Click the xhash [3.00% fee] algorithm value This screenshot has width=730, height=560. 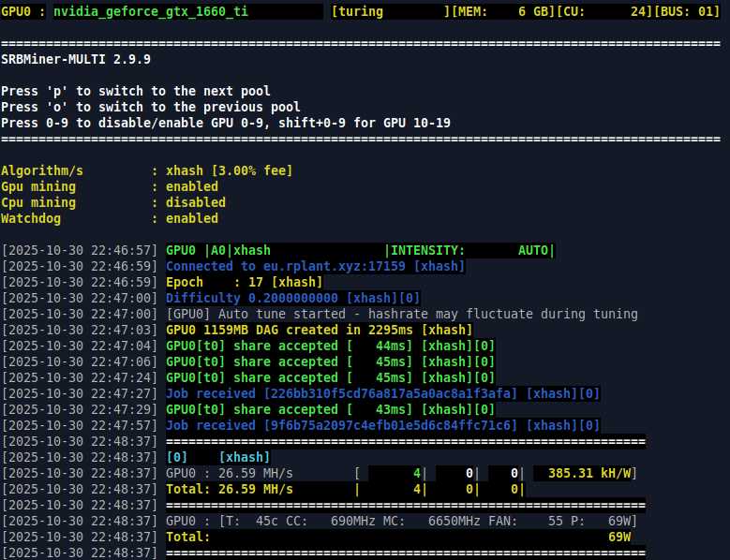(229, 170)
